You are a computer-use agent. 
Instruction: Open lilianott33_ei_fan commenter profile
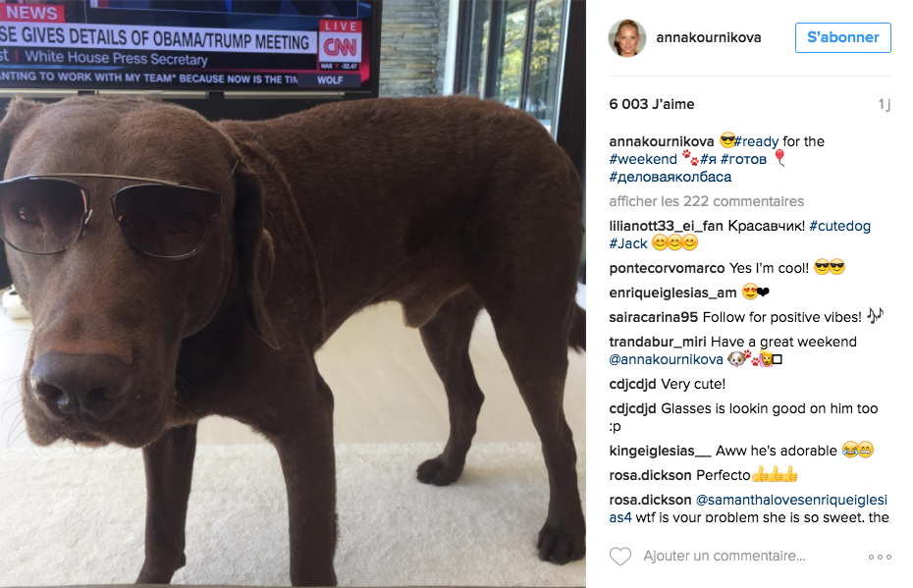pos(667,226)
